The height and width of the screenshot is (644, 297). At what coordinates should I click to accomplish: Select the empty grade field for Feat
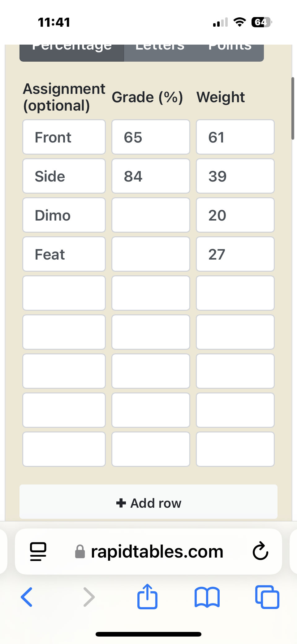click(x=151, y=254)
